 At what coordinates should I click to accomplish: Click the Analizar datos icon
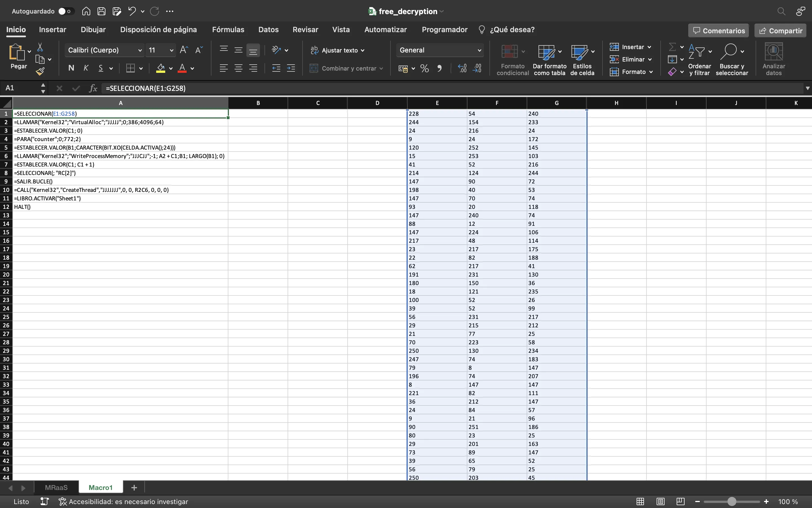[773, 59]
